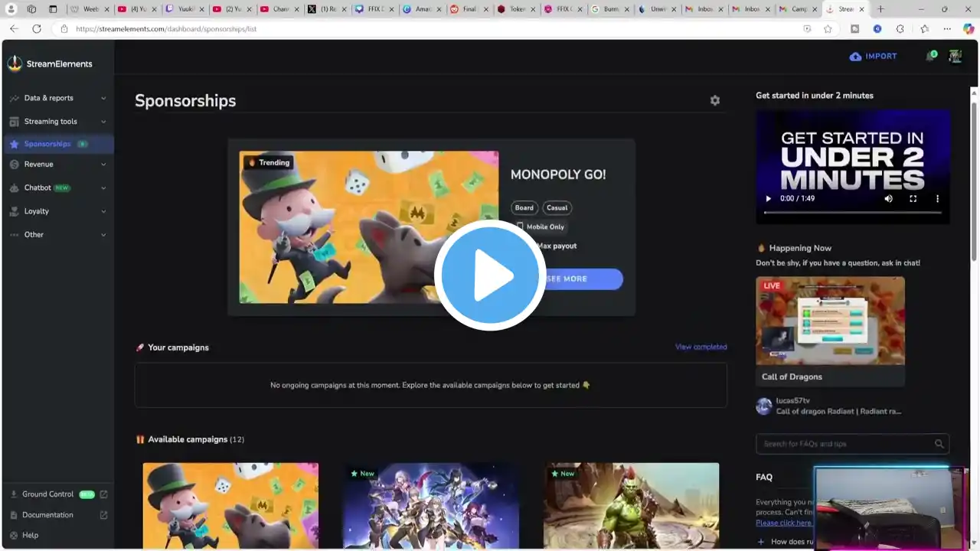View site information icon in address bar

tap(64, 28)
